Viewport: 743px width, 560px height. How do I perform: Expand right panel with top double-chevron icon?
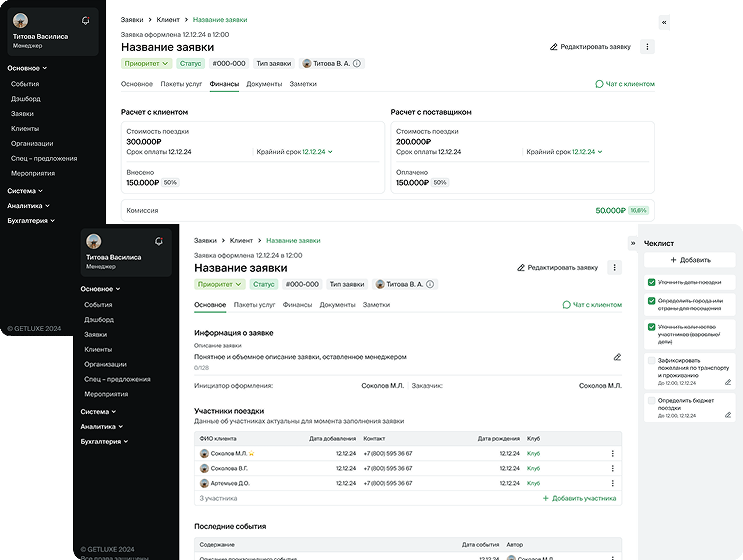coord(664,23)
